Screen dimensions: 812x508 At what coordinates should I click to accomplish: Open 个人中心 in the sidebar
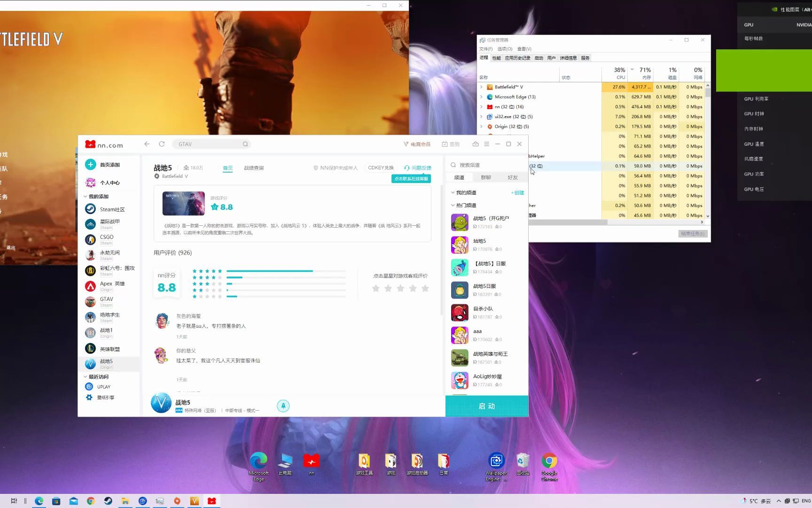(109, 183)
